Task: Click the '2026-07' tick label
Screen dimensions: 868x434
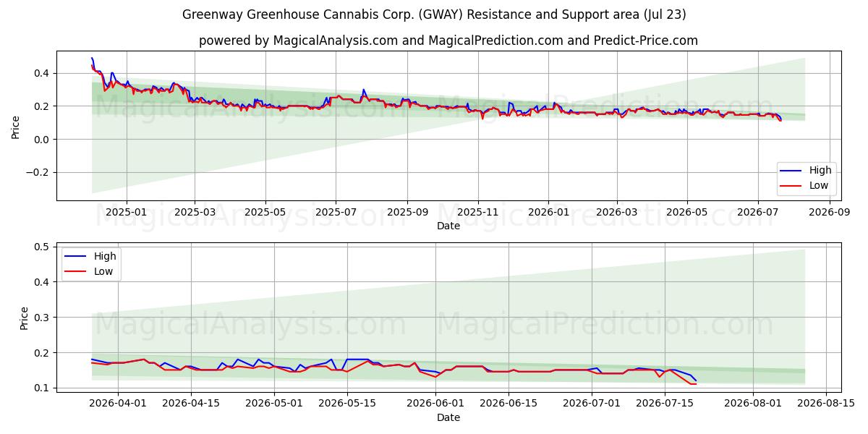Action: pos(757,212)
